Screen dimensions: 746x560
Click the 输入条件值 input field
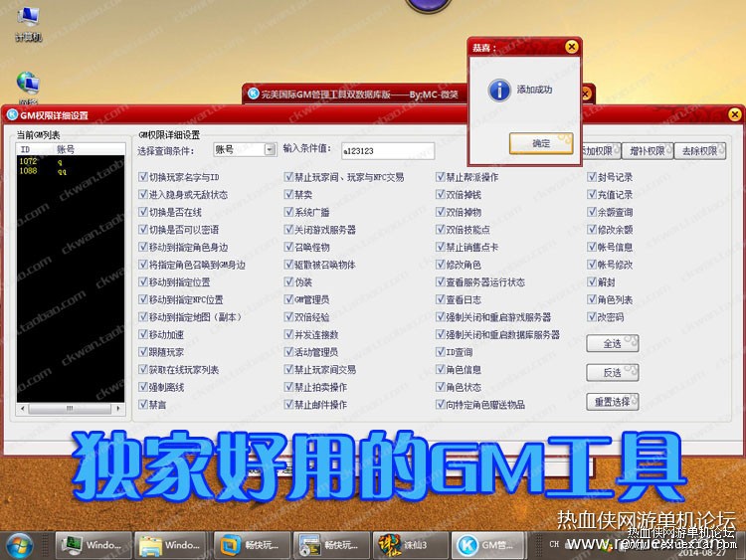(388, 151)
